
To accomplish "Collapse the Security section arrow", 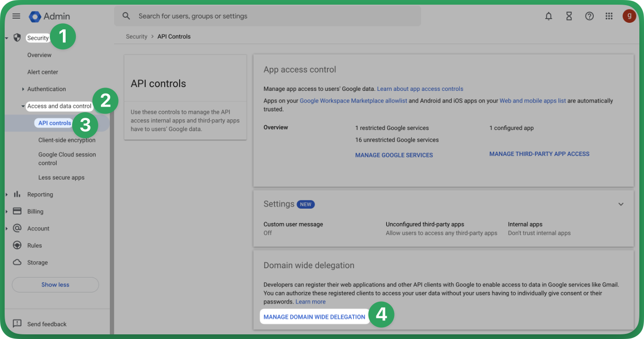I will [7, 38].
